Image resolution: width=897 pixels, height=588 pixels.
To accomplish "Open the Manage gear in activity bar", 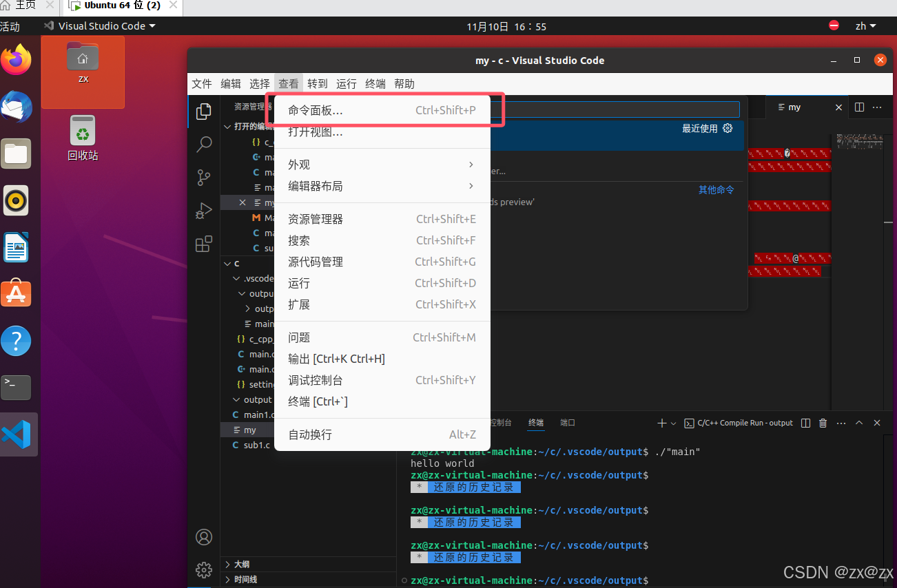I will coord(204,569).
